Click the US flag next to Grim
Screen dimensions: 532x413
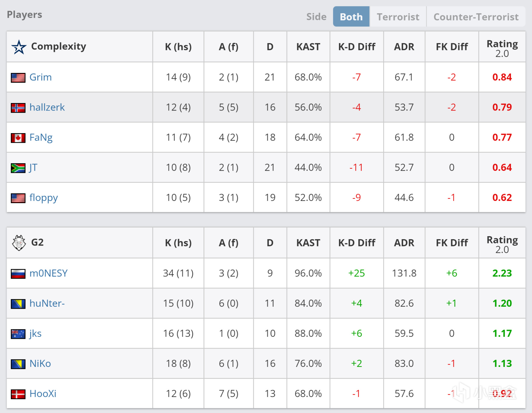coord(17,77)
